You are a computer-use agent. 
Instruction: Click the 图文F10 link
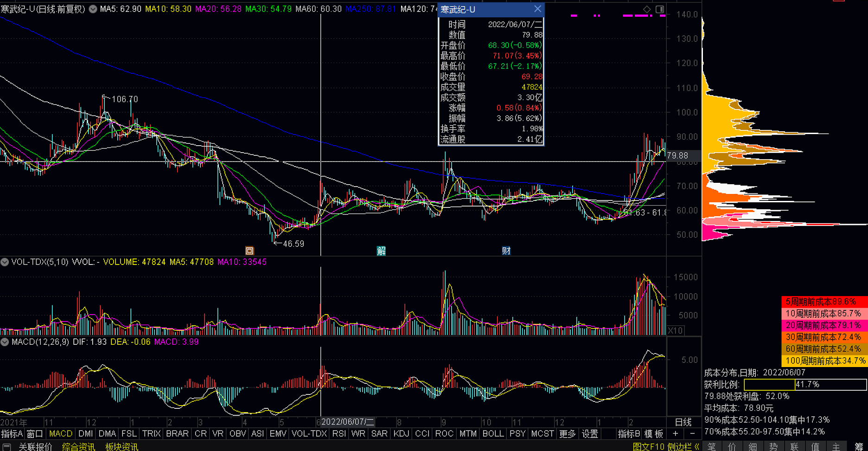pyautogui.click(x=648, y=446)
